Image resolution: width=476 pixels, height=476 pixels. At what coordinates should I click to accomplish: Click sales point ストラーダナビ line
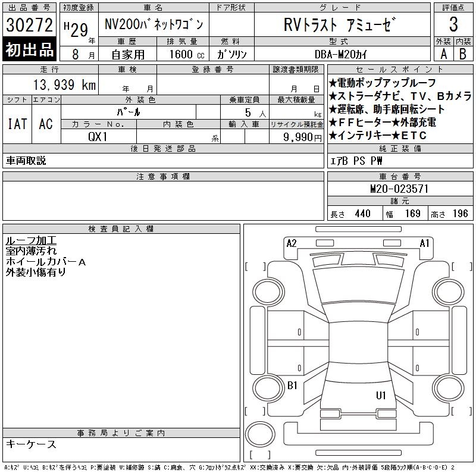pyautogui.click(x=400, y=96)
